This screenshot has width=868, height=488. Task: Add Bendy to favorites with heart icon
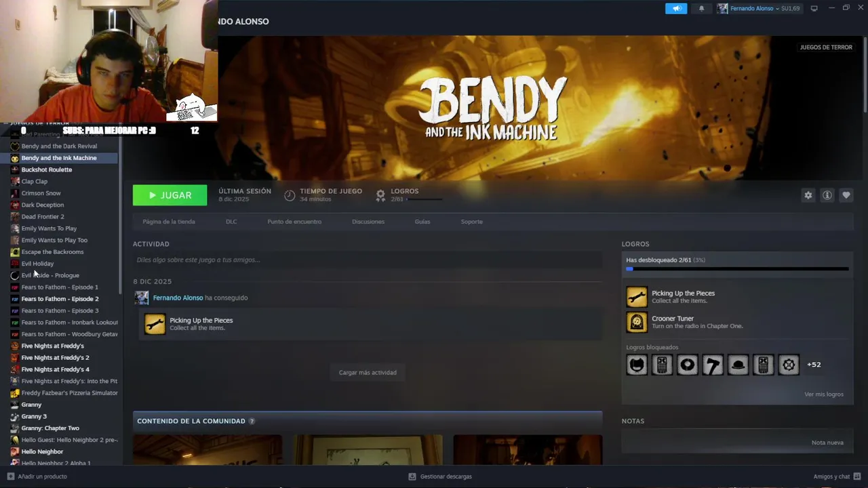pyautogui.click(x=846, y=195)
